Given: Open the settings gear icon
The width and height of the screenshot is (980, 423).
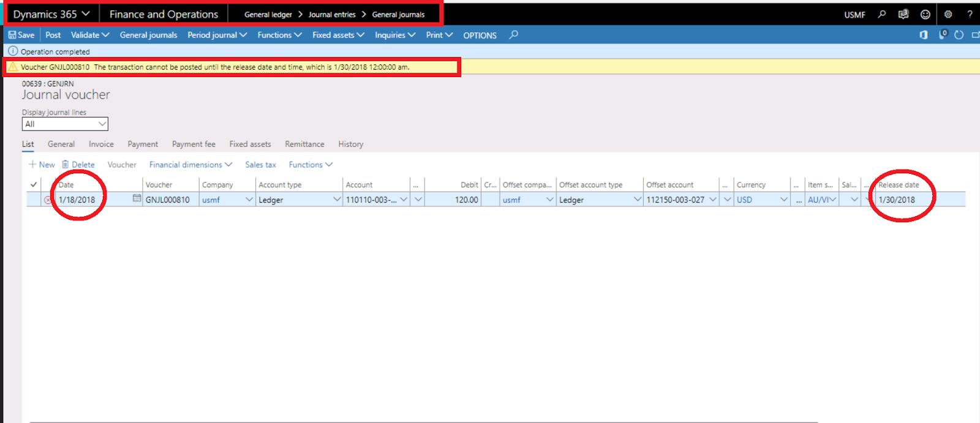Looking at the screenshot, I should pos(948,14).
